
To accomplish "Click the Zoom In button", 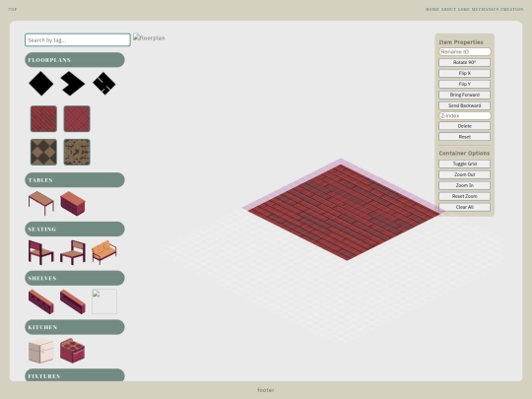I will click(464, 185).
